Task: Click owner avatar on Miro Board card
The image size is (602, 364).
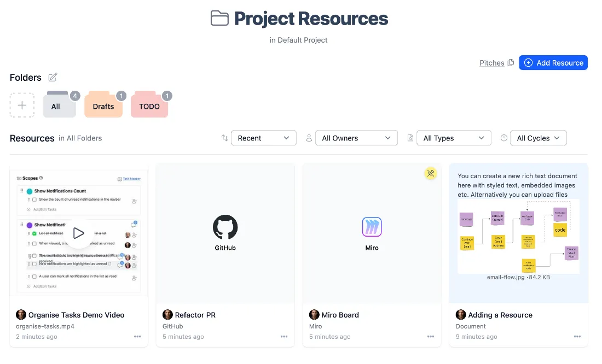Action: (x=314, y=315)
